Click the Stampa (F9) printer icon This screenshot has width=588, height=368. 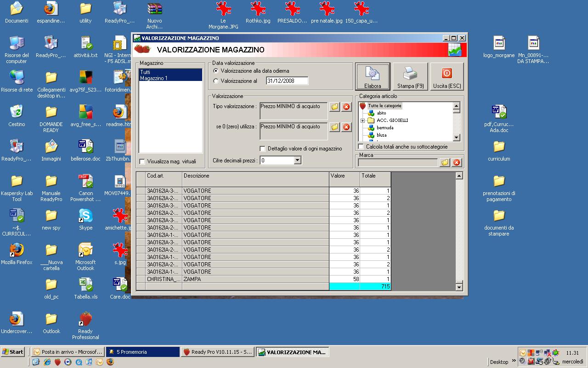pyautogui.click(x=410, y=76)
